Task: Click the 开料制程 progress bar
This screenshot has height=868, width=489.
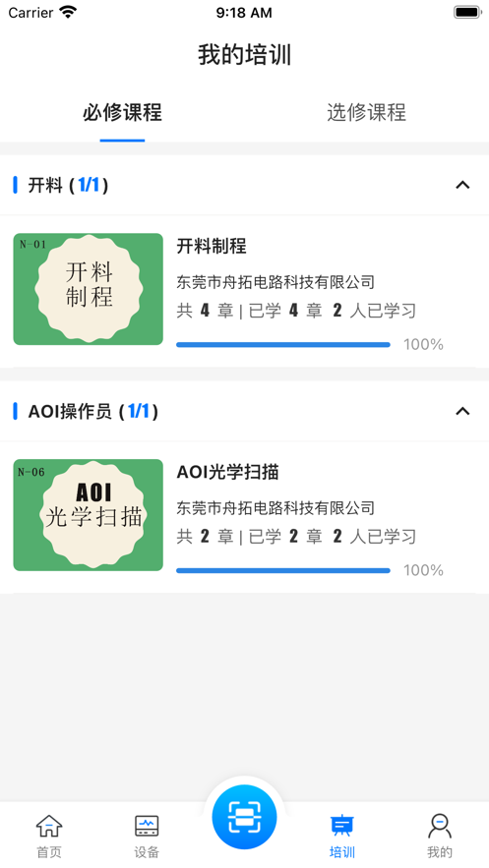Action: 283,345
